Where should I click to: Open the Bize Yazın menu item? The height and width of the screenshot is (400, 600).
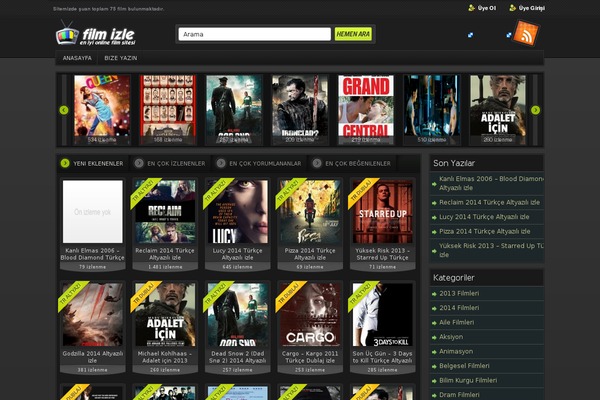(121, 58)
